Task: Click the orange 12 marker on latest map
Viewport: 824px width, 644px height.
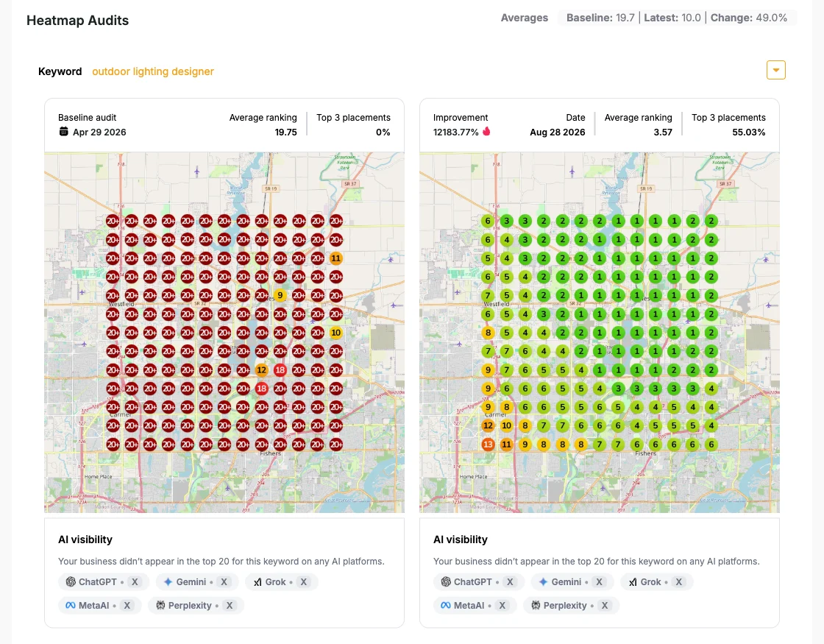Action: pos(489,426)
